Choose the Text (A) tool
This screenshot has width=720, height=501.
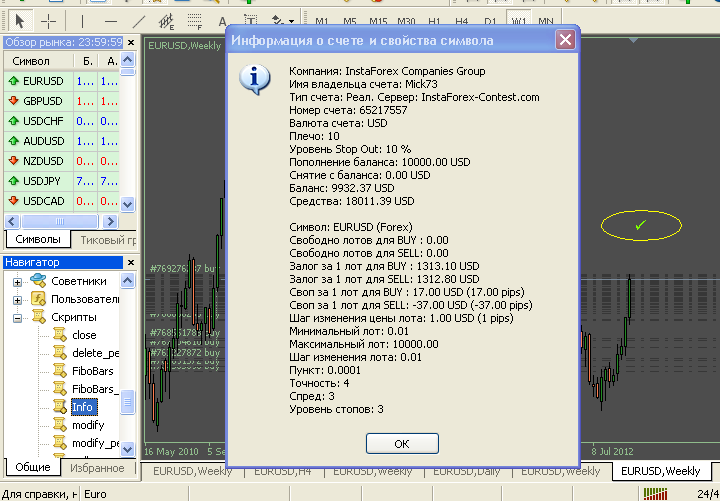[222, 22]
